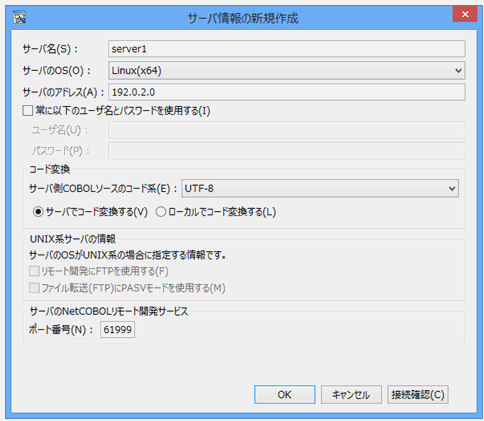Click the サーバ名(S) label
484x421 pixels.
pos(50,49)
